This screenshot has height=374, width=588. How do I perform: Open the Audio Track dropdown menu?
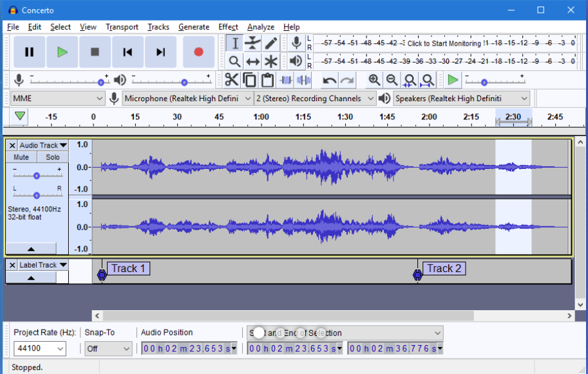coord(43,145)
